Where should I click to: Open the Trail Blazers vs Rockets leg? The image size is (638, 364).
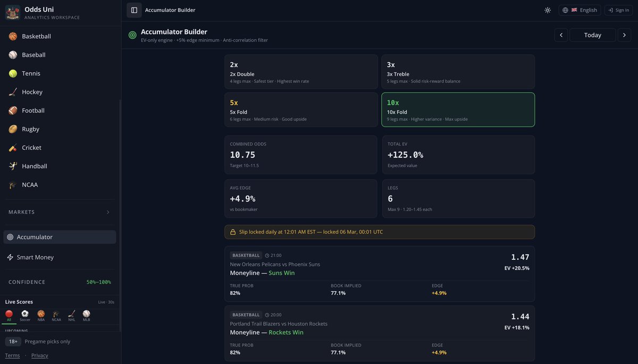pyautogui.click(x=380, y=333)
